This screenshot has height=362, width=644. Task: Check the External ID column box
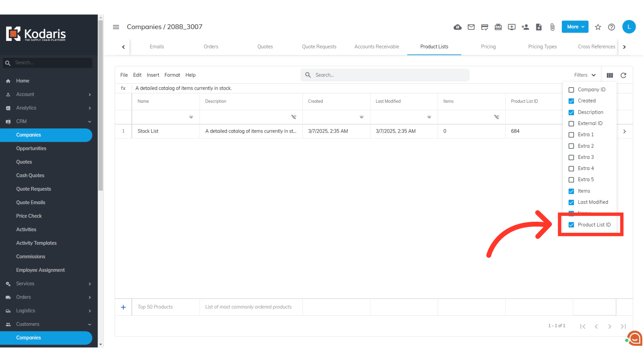(x=571, y=124)
